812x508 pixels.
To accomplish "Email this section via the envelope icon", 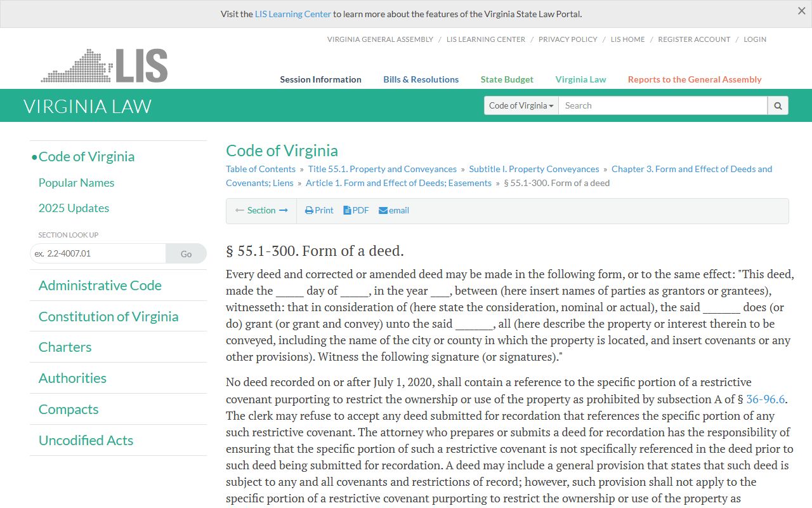I will coord(383,210).
